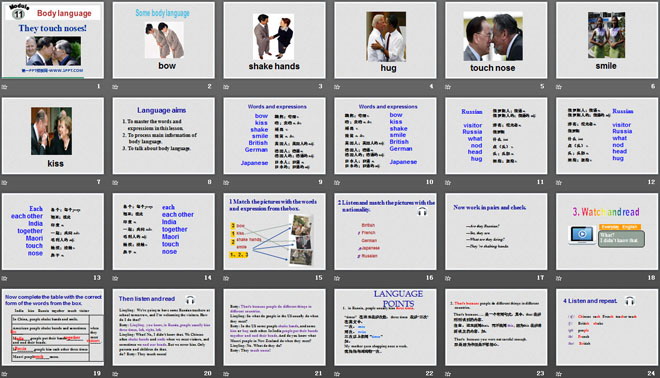
Task: Select the 'LANGUAGE POINTS' slide
Action: 385,327
